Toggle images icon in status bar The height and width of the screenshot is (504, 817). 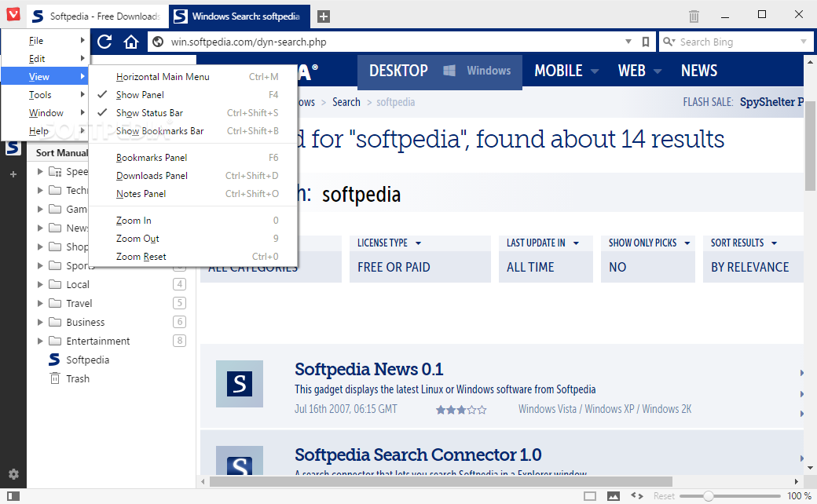click(614, 496)
